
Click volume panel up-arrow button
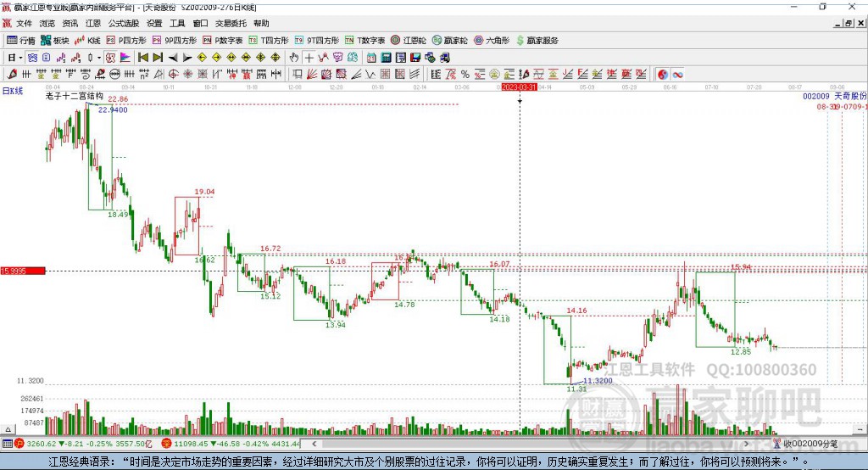8,429
